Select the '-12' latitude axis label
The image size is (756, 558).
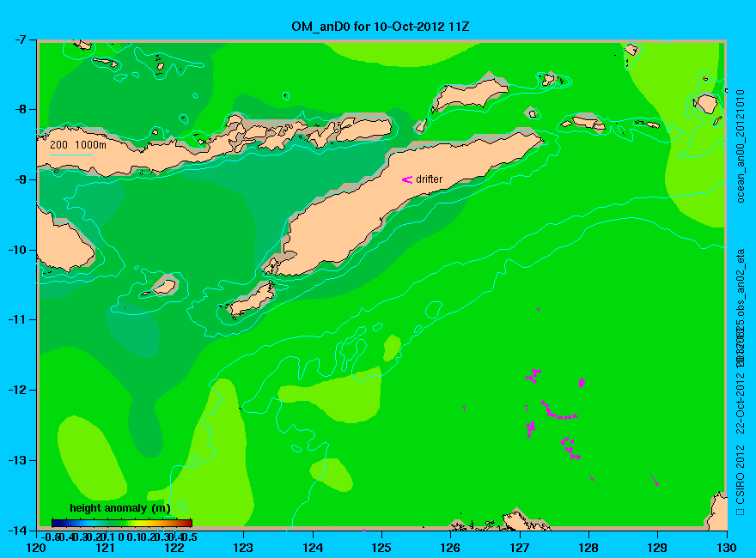point(17,390)
